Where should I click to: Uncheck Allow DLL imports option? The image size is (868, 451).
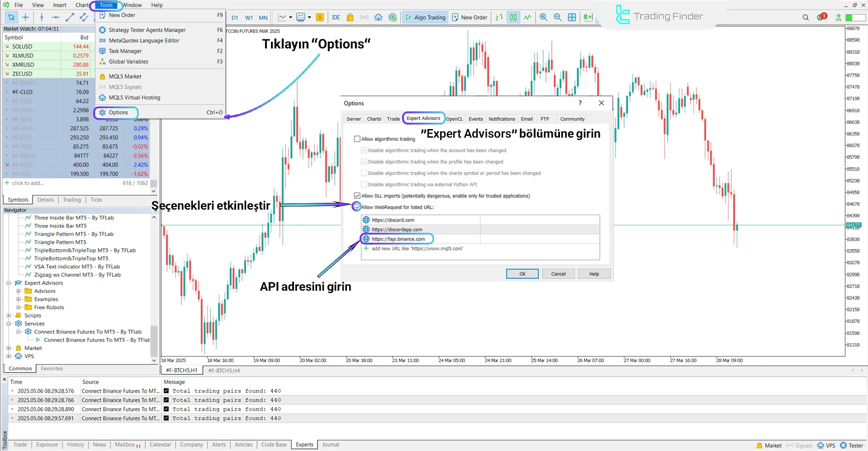357,196
